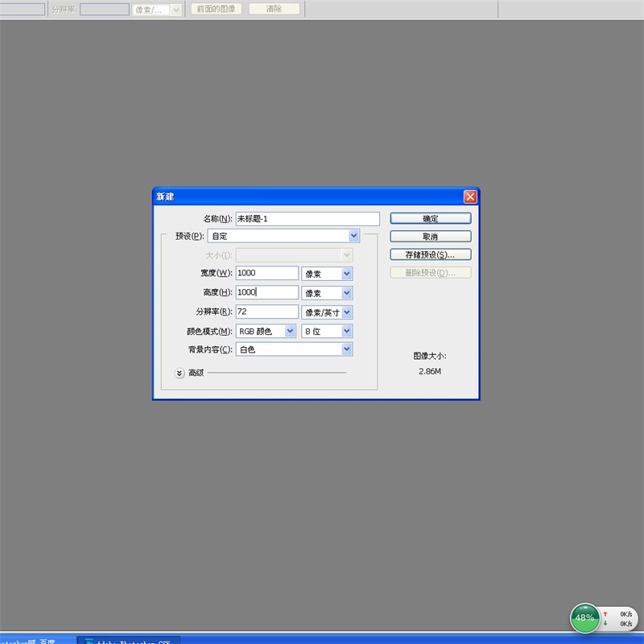Image resolution: width=644 pixels, height=644 pixels.
Task: Click the 分辨率 resolution field showing 72
Action: [266, 312]
